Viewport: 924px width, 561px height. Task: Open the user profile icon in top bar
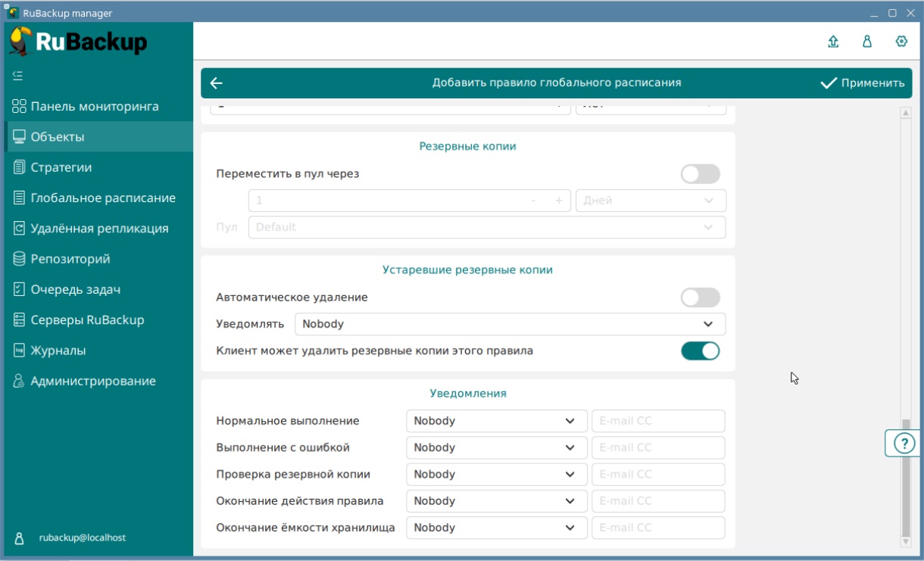coord(867,42)
